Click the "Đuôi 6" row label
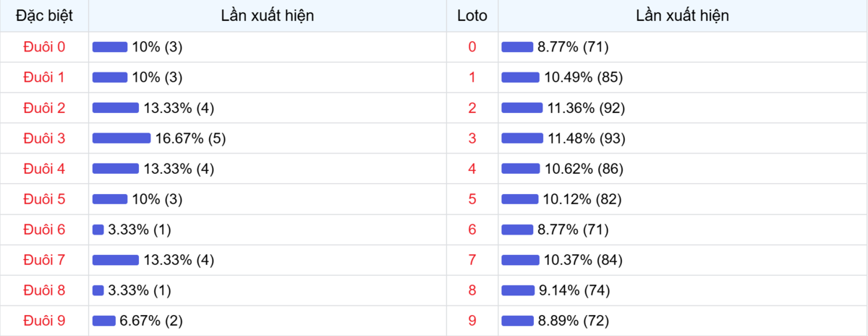Image resolution: width=868 pixels, height=336 pixels. pyautogui.click(x=44, y=230)
